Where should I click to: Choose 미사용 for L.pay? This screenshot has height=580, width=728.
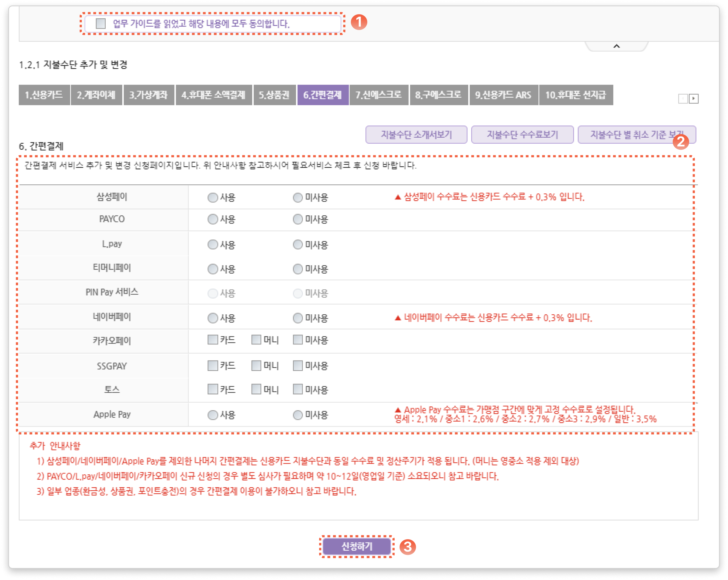coord(297,244)
